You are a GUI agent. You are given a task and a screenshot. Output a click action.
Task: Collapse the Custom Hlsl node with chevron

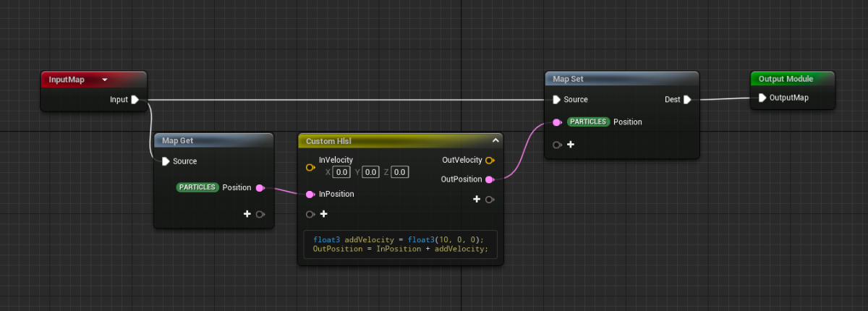click(x=495, y=140)
